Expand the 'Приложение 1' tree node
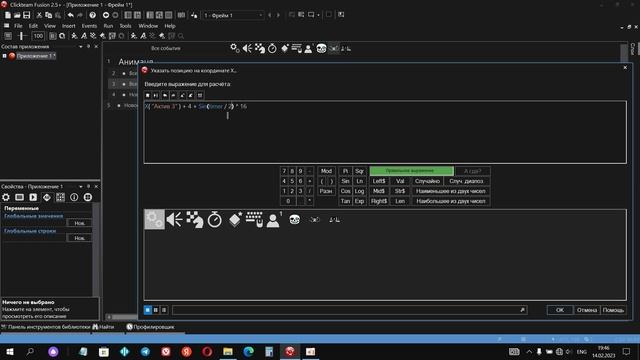 pos(4,56)
